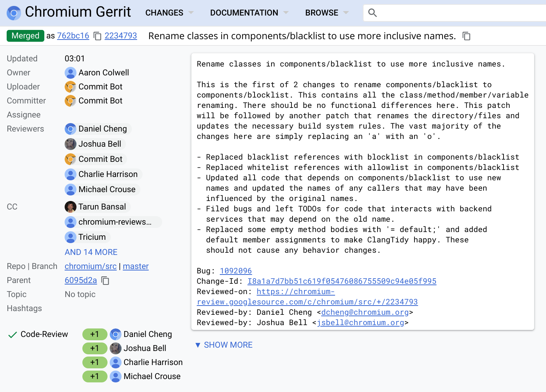The height and width of the screenshot is (392, 546).
Task: Open the CHANGES dropdown menu
Action: point(169,13)
